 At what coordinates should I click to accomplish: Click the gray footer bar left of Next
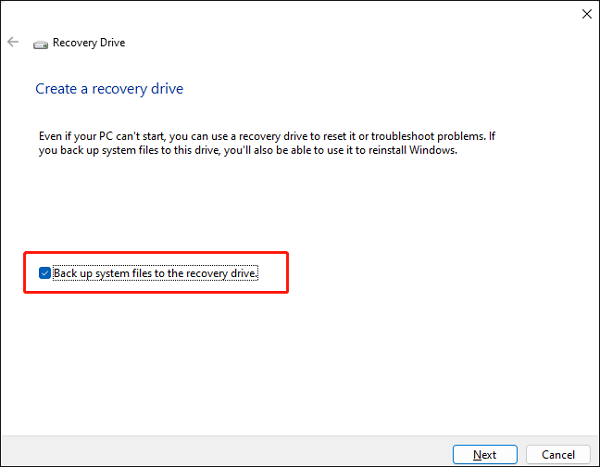220,453
